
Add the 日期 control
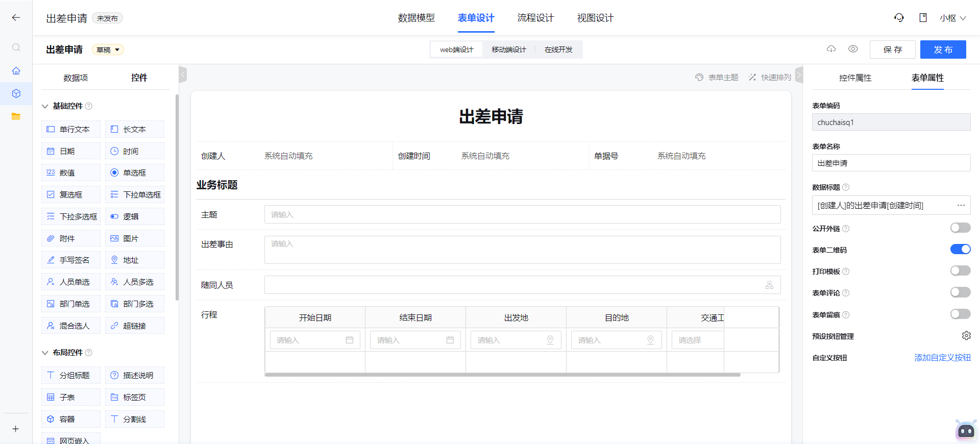71,151
